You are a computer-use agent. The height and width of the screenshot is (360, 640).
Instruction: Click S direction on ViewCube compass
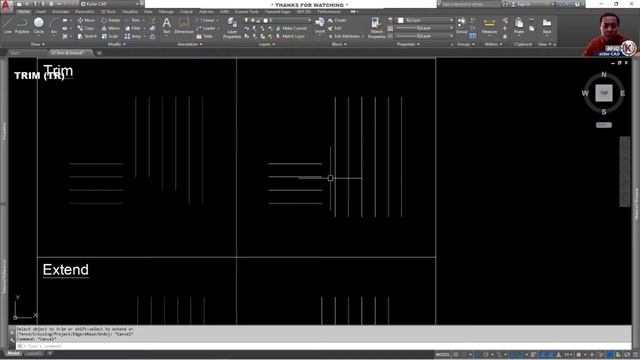[x=604, y=112]
